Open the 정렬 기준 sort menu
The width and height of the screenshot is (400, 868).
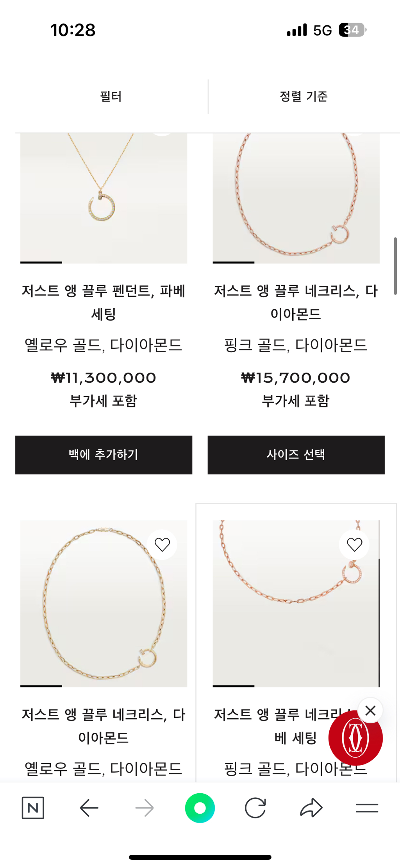pos(304,97)
